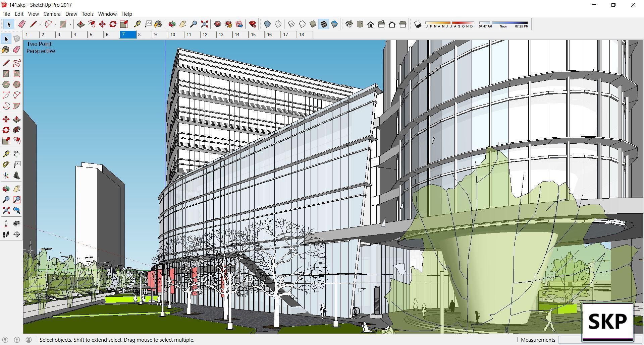Image resolution: width=644 pixels, height=345 pixels.
Task: Open the View menu
Action: point(33,14)
